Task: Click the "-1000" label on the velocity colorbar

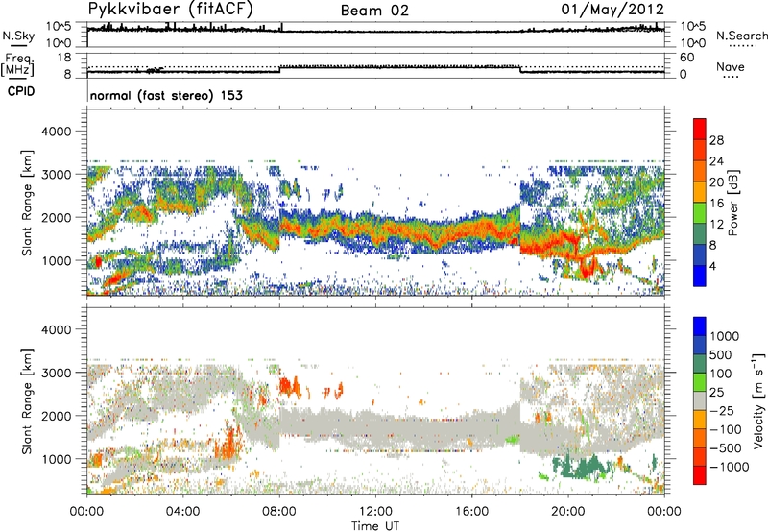Action: click(x=730, y=467)
